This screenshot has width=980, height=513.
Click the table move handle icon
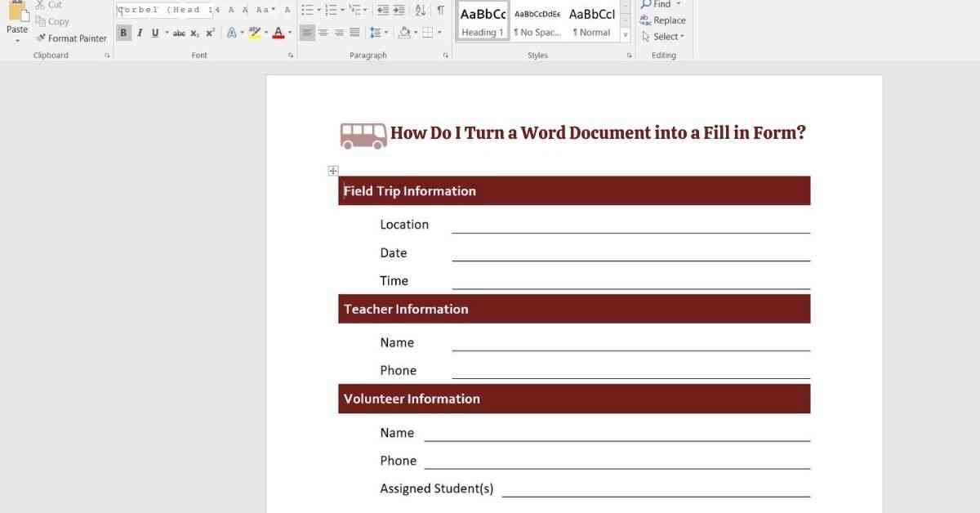(333, 171)
